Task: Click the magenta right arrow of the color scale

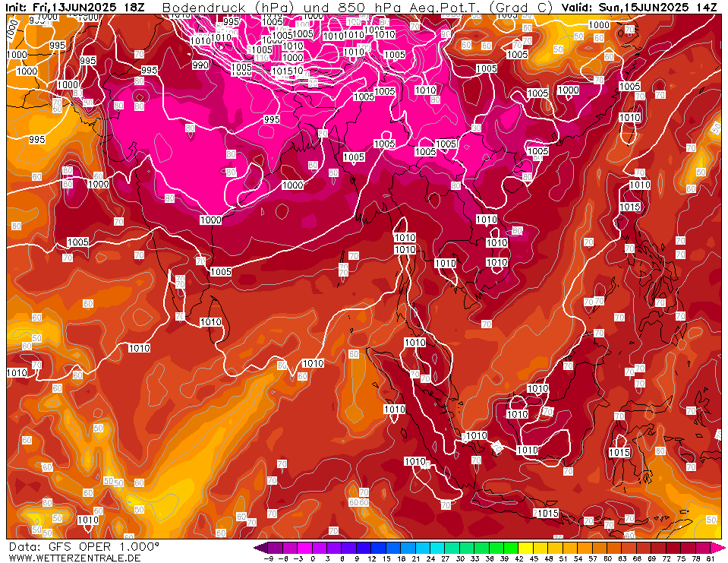Action: pyautogui.click(x=718, y=547)
